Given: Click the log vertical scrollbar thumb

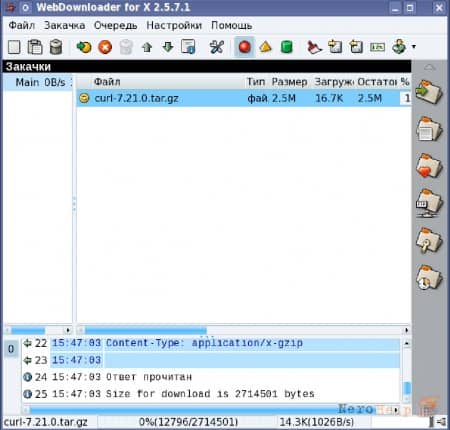Looking at the screenshot, I should [x=407, y=388].
